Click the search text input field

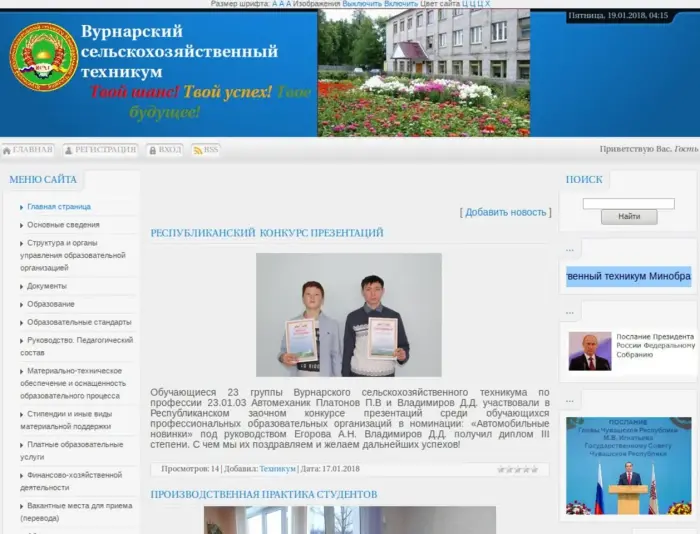[x=628, y=203]
